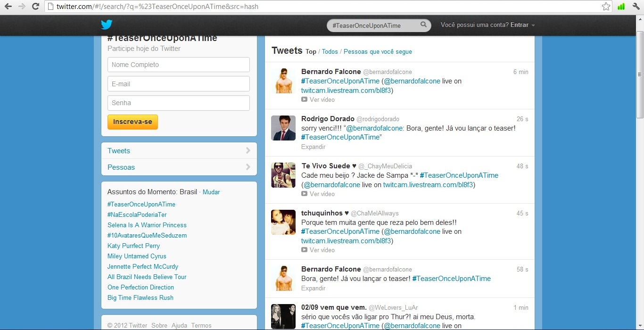The width and height of the screenshot is (644, 330).
Task: Open tchuquinhos' avatar
Action: [x=283, y=222]
